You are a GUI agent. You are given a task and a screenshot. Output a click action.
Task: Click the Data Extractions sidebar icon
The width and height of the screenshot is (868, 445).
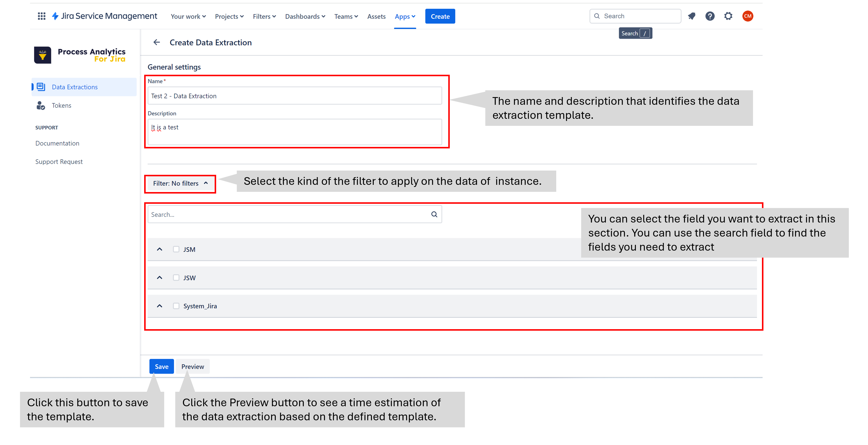coord(41,87)
